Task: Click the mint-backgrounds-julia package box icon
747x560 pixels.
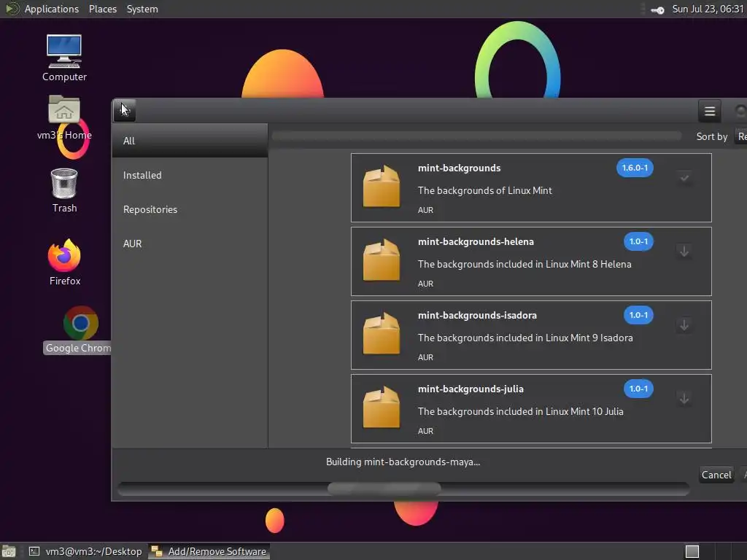Action: pos(381,407)
